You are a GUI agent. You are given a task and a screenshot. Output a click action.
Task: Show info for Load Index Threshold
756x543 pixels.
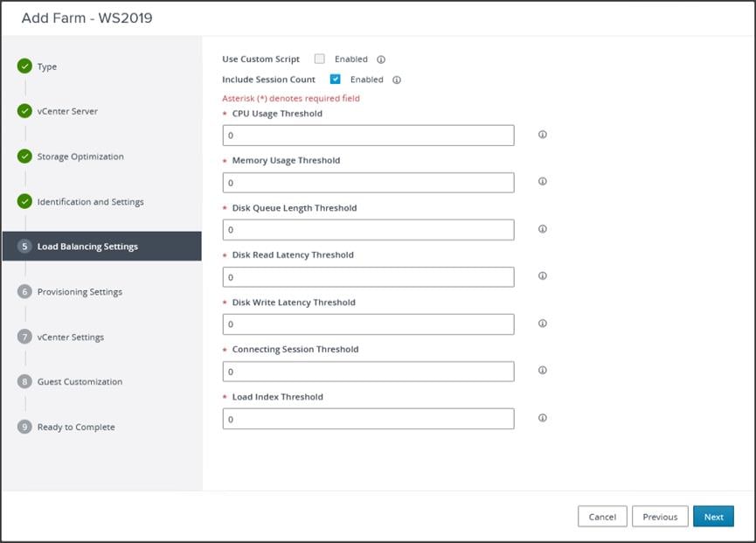click(x=543, y=418)
